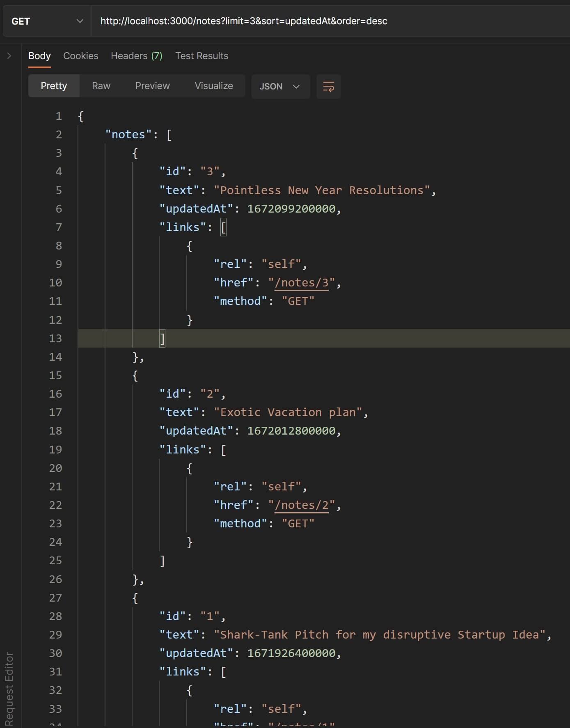Click line number 13 in gutter
Image resolution: width=570 pixels, height=728 pixels.
55,339
